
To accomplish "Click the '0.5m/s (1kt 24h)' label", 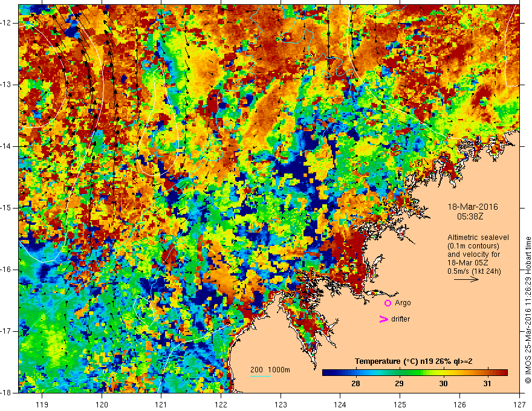I will (474, 271).
